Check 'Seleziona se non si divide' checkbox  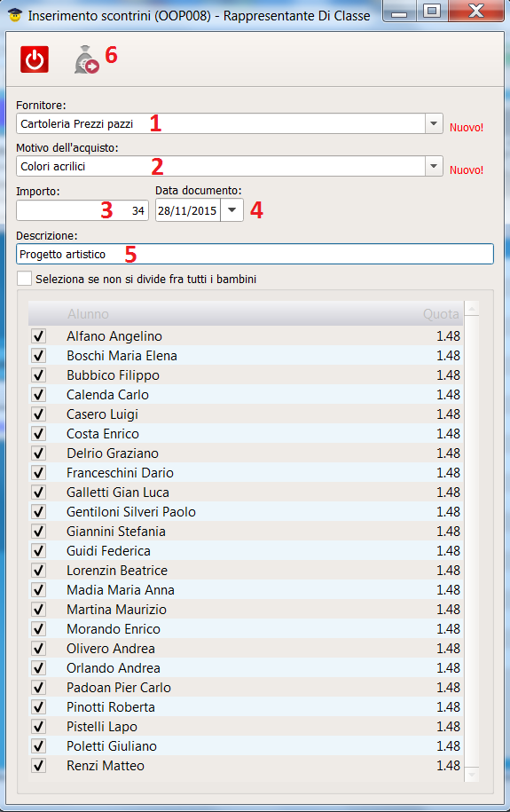click(x=24, y=279)
